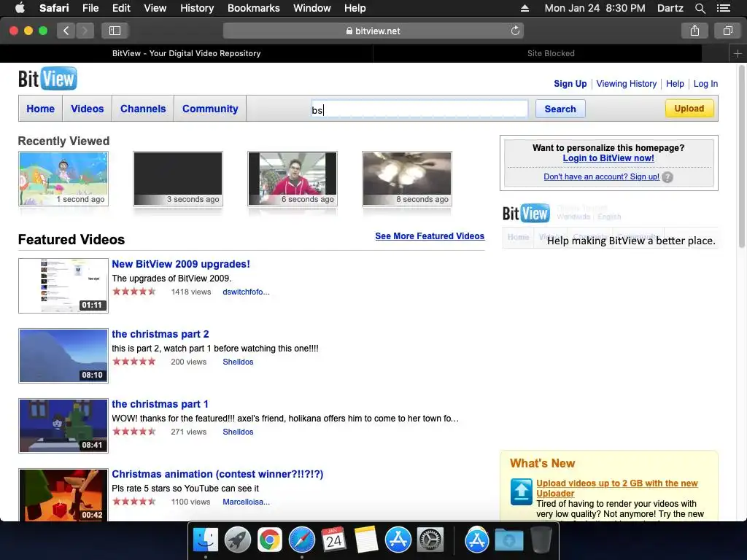This screenshot has height=560, width=747.
Task: Open Launchpad from the dock
Action: point(238,540)
